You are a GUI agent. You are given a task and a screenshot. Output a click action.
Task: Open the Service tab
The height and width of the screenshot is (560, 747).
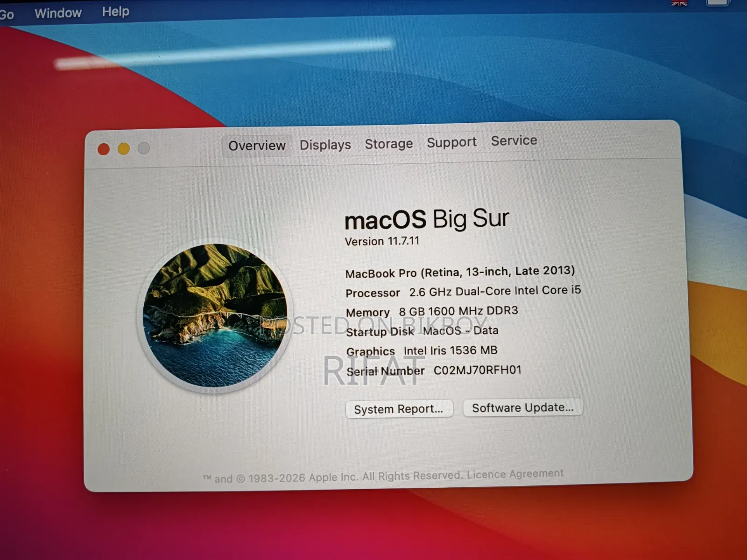(x=514, y=140)
